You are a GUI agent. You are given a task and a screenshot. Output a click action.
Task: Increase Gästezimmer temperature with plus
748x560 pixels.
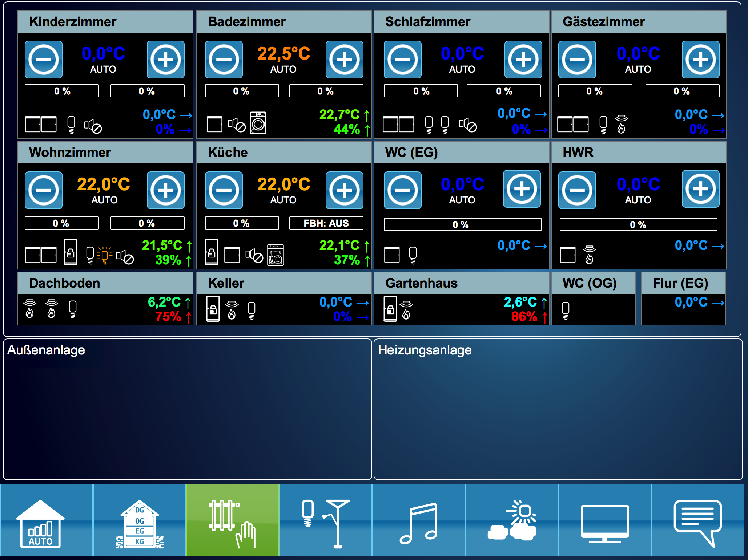coord(701,60)
